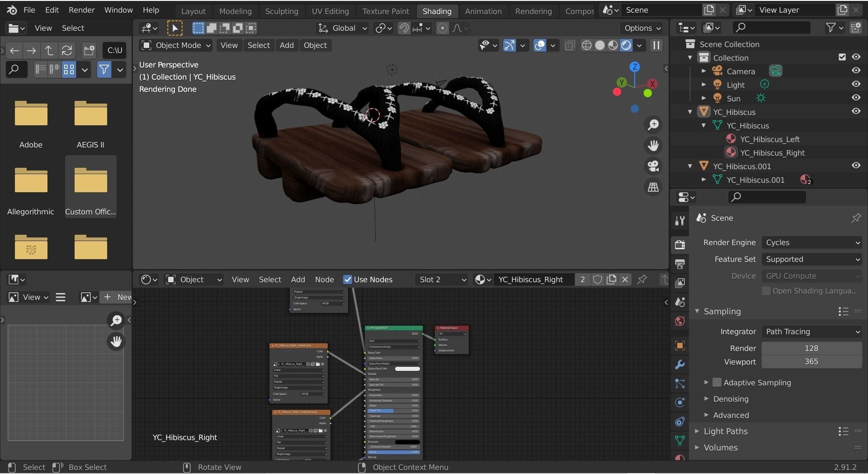The height and width of the screenshot is (474, 868).
Task: Open Tool properties tab icon
Action: point(679,220)
